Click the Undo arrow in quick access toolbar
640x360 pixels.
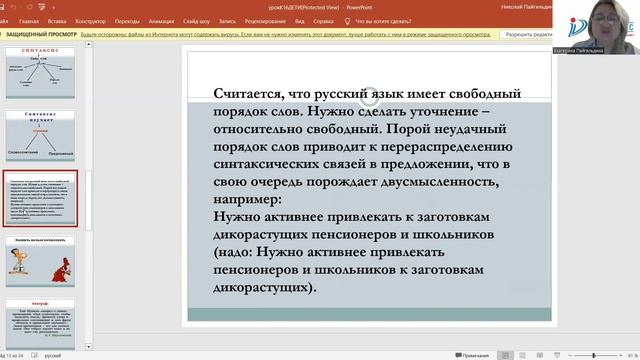13,7
